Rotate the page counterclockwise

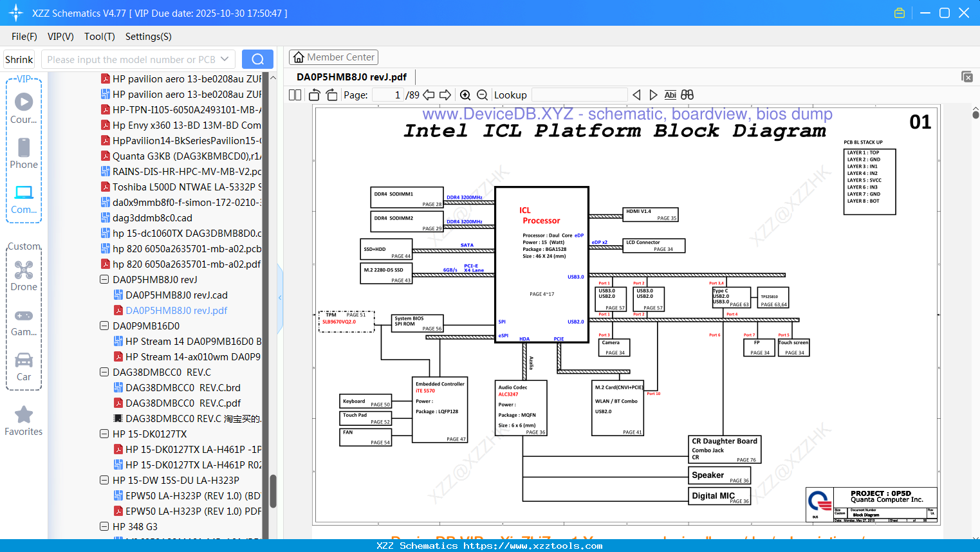click(315, 95)
